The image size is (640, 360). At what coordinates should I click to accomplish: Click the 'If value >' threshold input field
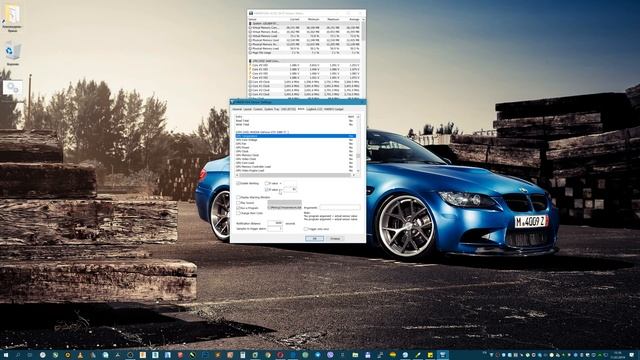(x=290, y=189)
